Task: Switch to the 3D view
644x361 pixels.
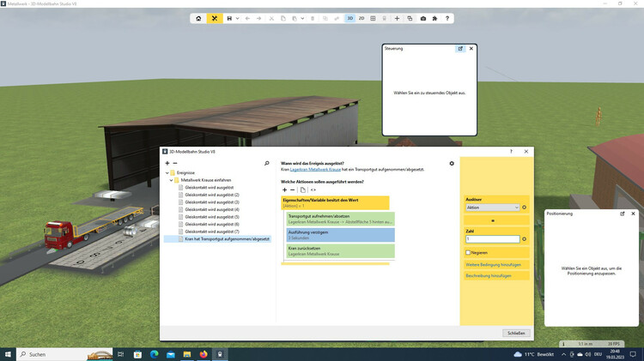Action: (x=350, y=18)
